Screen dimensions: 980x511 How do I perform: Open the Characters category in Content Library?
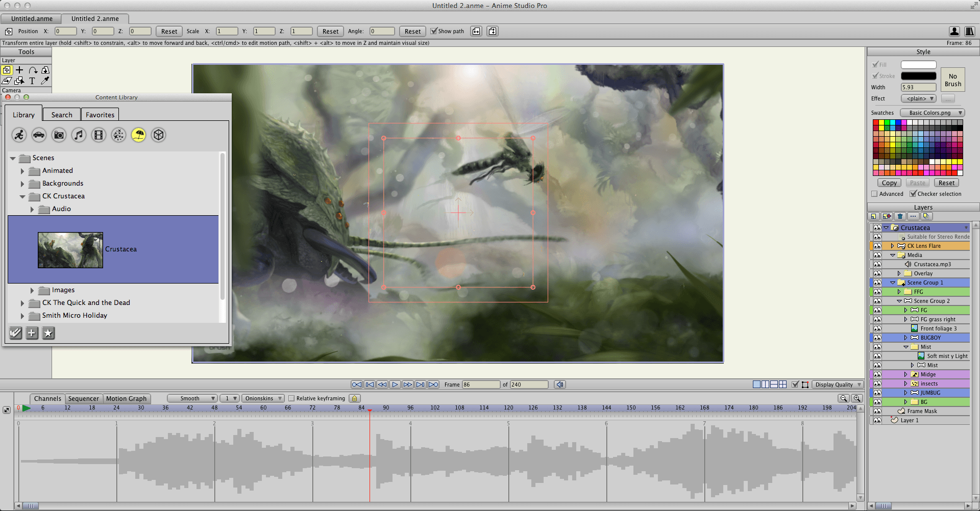coord(19,135)
